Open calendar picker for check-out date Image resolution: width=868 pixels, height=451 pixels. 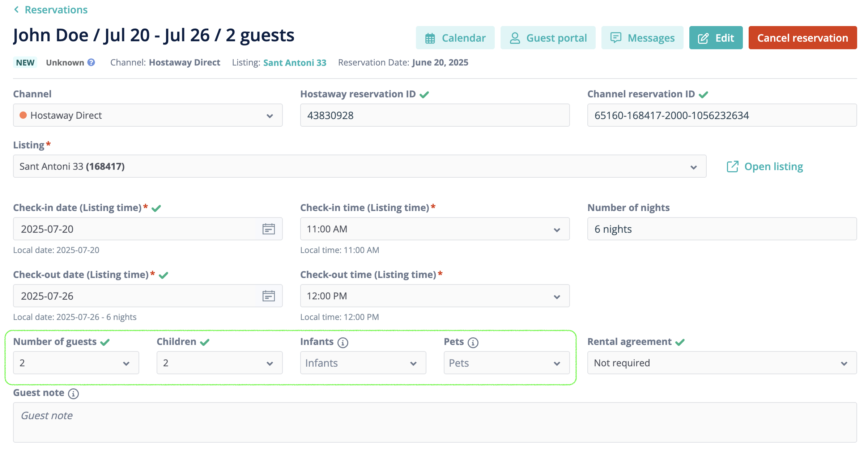click(x=269, y=296)
